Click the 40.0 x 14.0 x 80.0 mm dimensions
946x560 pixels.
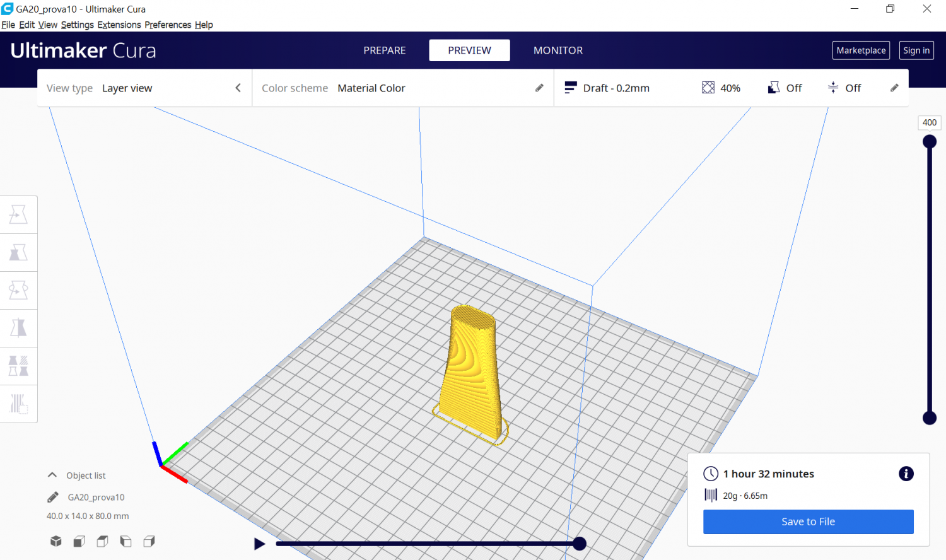(88, 516)
